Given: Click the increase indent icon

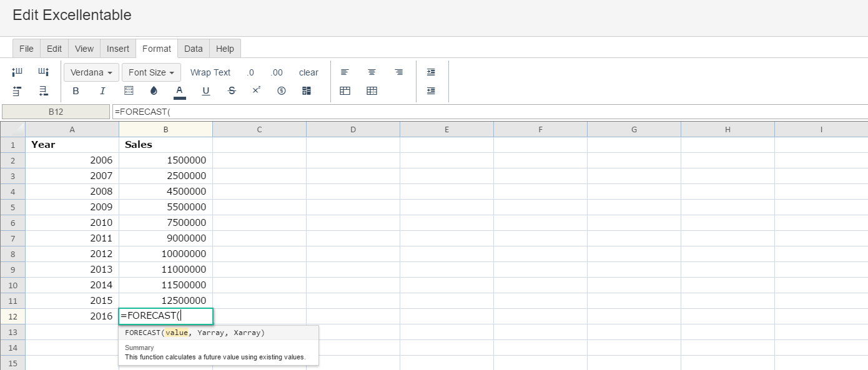Looking at the screenshot, I should [431, 72].
